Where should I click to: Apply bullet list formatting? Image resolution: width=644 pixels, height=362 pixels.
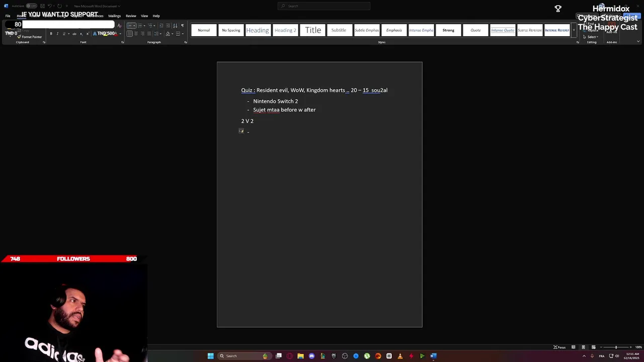click(x=130, y=25)
